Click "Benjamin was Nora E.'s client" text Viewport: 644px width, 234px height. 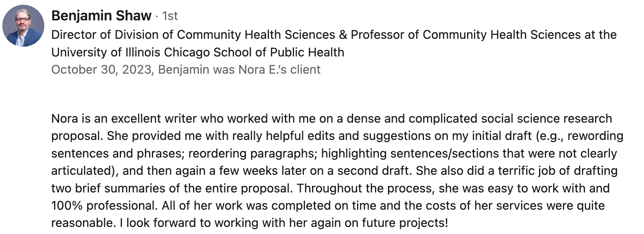[x=239, y=70]
